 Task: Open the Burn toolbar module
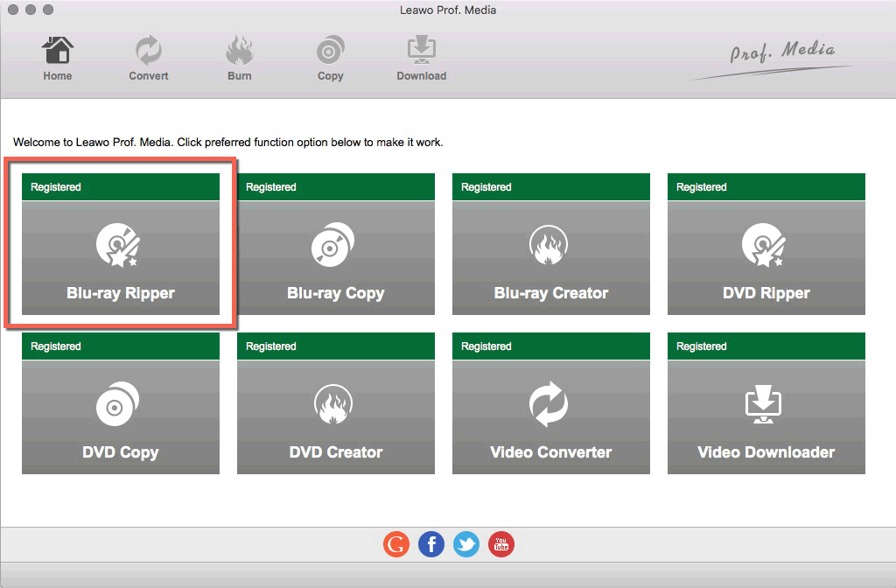tap(240, 59)
